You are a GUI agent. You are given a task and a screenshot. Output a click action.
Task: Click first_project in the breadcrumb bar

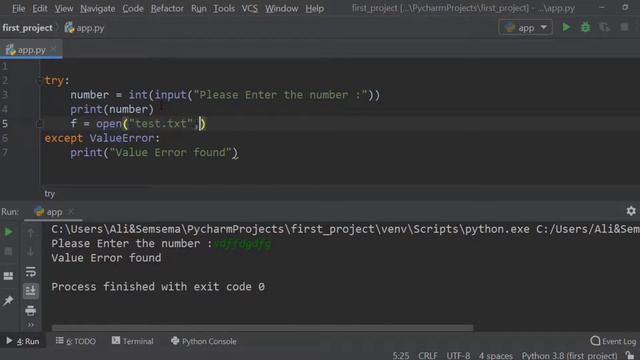(27, 28)
